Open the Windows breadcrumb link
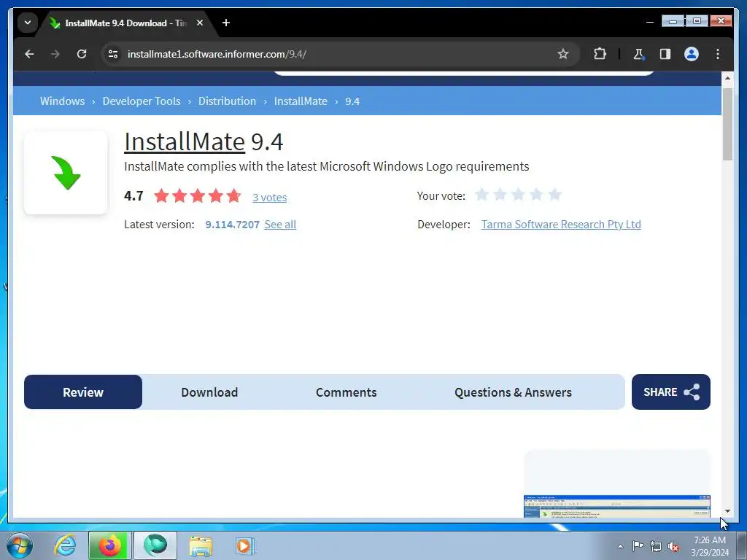This screenshot has height=560, width=747. [x=63, y=101]
